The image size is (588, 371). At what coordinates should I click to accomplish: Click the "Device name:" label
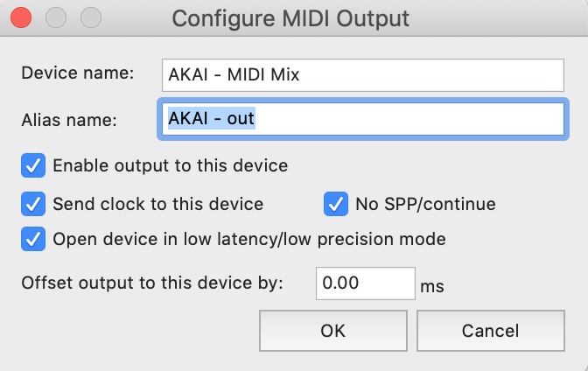click(78, 73)
